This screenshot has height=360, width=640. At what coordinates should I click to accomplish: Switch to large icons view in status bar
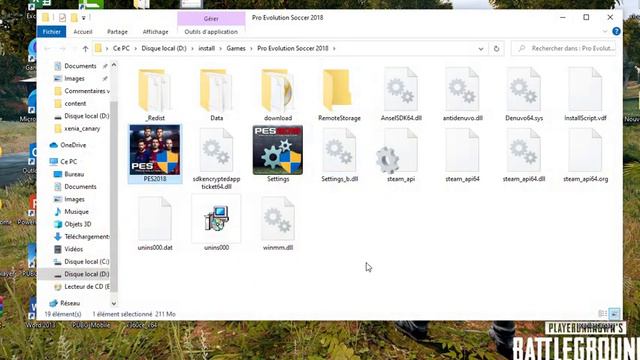615,313
